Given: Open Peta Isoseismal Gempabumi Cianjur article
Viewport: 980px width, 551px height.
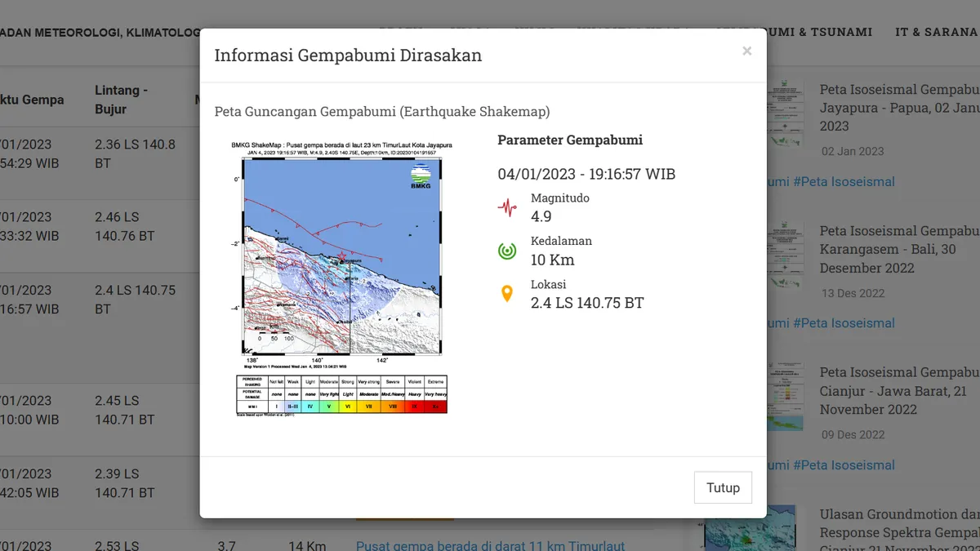Looking at the screenshot, I should coord(899,391).
